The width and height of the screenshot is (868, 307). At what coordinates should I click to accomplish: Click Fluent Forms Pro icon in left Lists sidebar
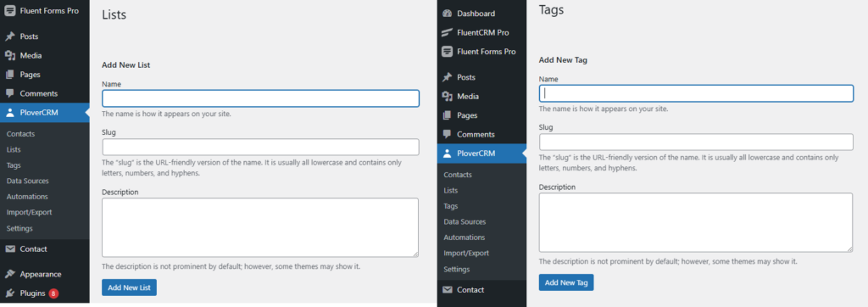click(x=10, y=10)
